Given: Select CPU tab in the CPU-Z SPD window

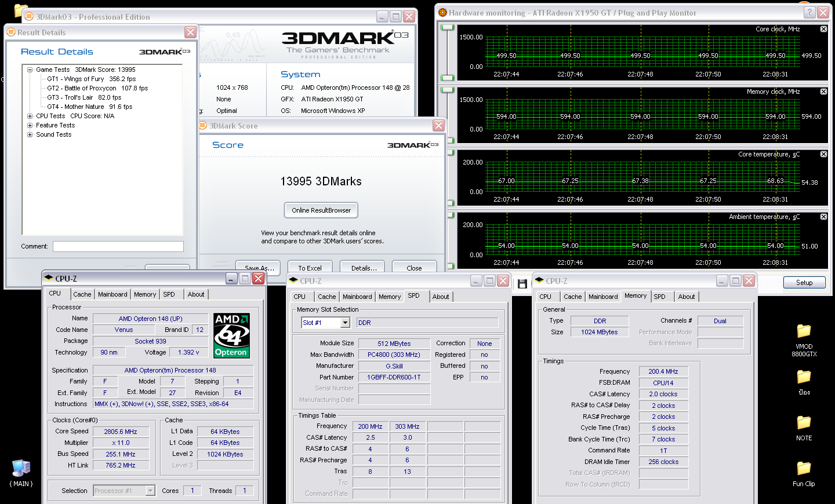Looking at the screenshot, I should (299, 297).
